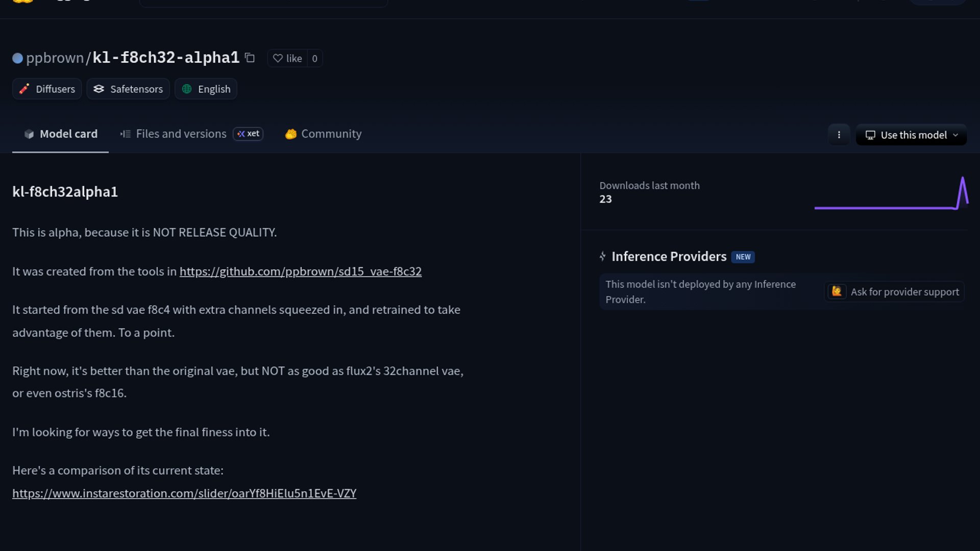The width and height of the screenshot is (980, 551).
Task: Select the Diffusers library tag
Action: pos(47,89)
